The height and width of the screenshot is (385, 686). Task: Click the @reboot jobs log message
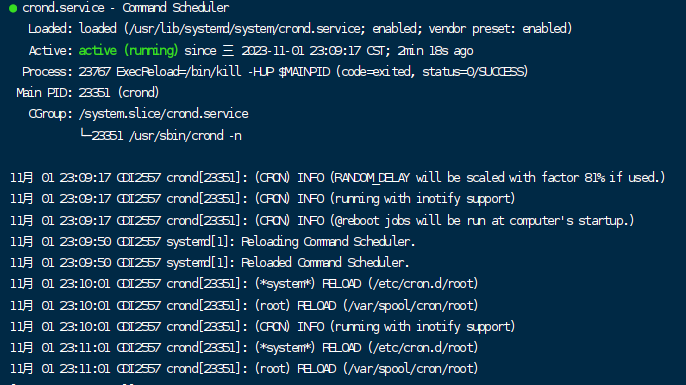coord(483,220)
